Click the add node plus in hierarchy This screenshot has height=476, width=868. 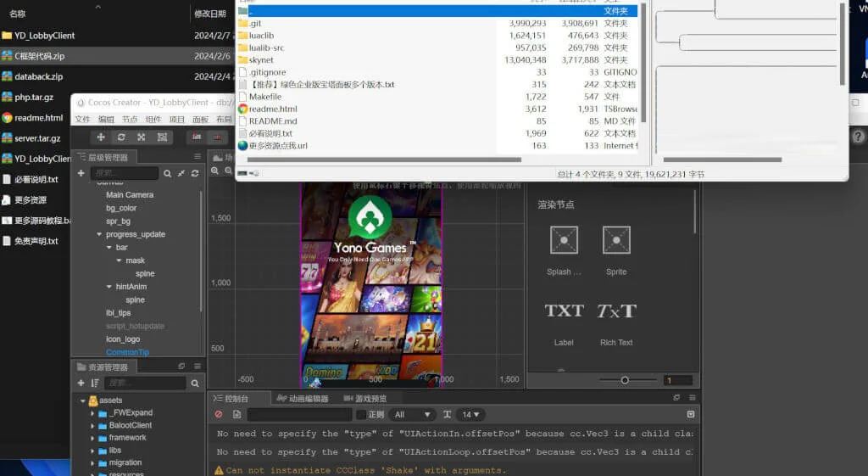pos(81,173)
